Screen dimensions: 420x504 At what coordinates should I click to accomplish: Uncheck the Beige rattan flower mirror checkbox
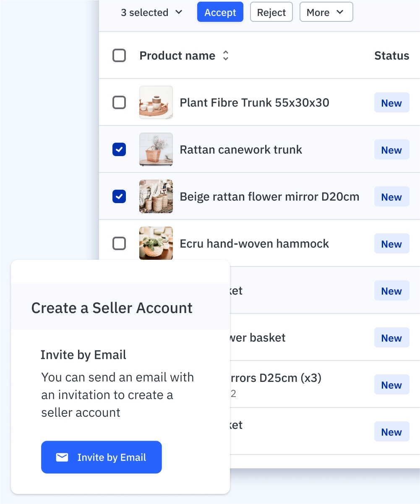point(119,196)
